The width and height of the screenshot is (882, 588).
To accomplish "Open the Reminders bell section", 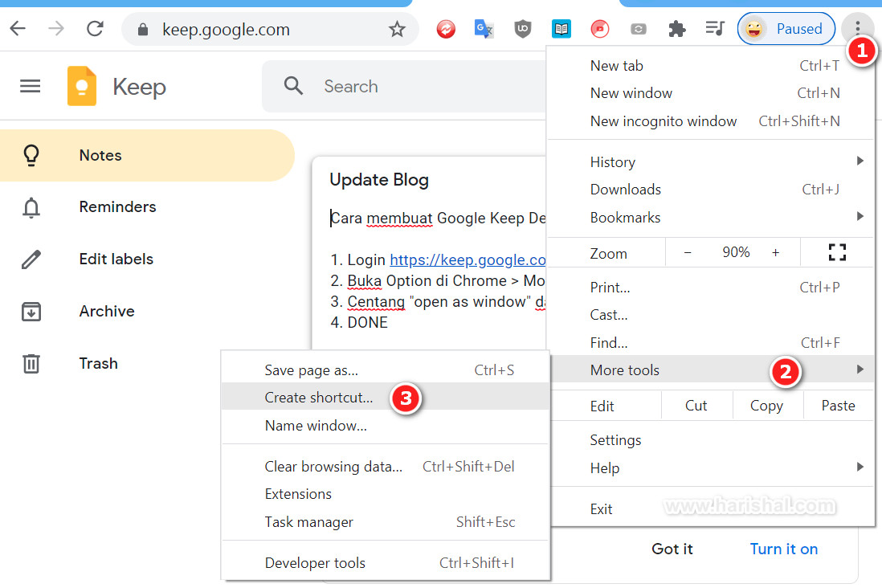I will 117,206.
